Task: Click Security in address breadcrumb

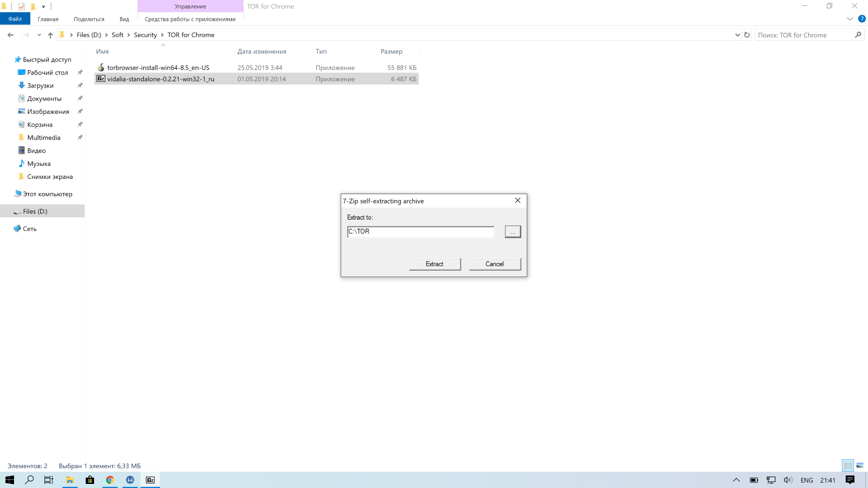Action: 145,35
